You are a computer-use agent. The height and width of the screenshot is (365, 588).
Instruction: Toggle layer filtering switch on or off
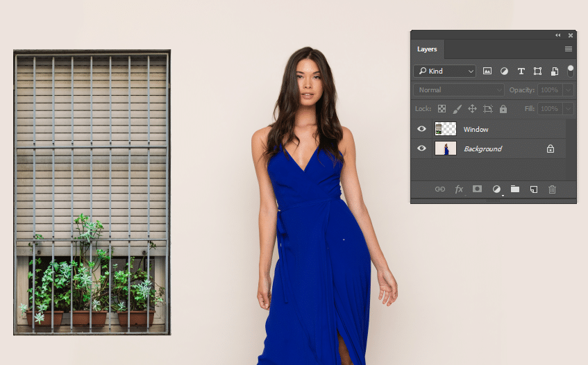click(x=571, y=70)
